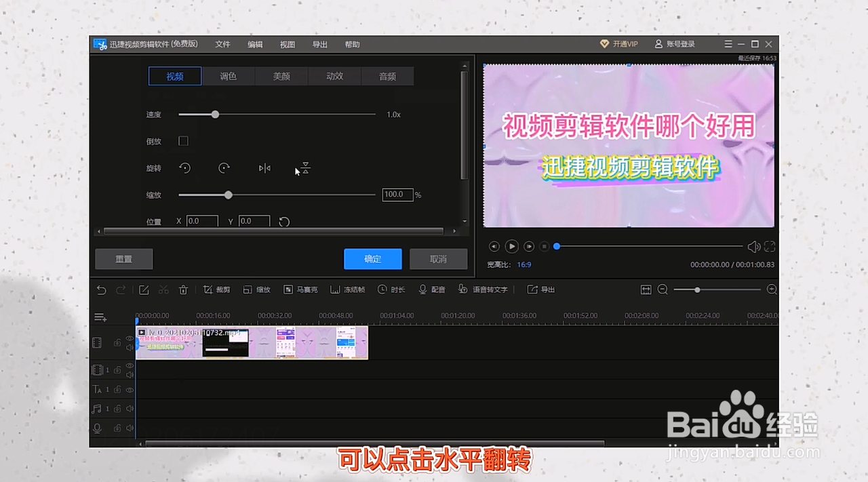Select the 裁剪 (crop) tool
Image resolution: width=868 pixels, height=482 pixels.
click(216, 289)
